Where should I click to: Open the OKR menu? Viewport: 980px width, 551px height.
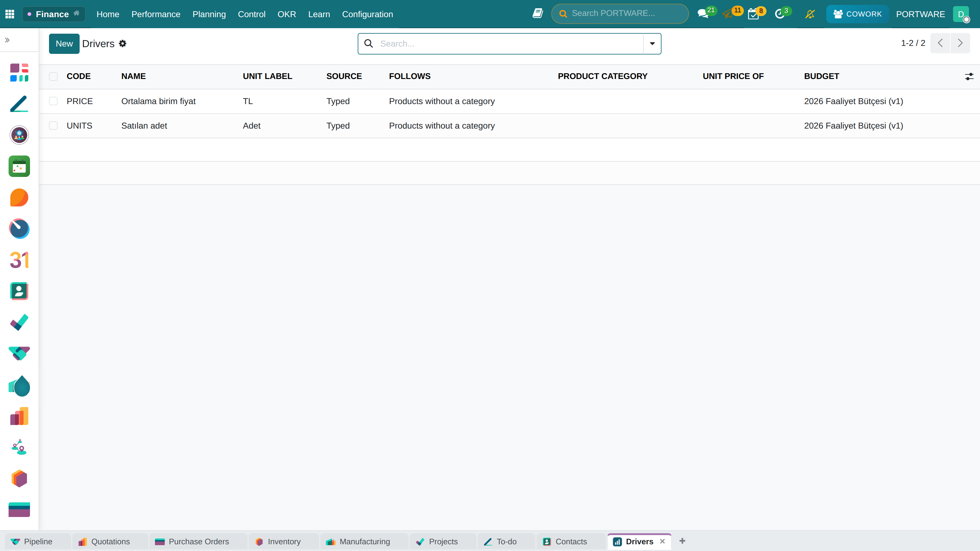point(286,14)
